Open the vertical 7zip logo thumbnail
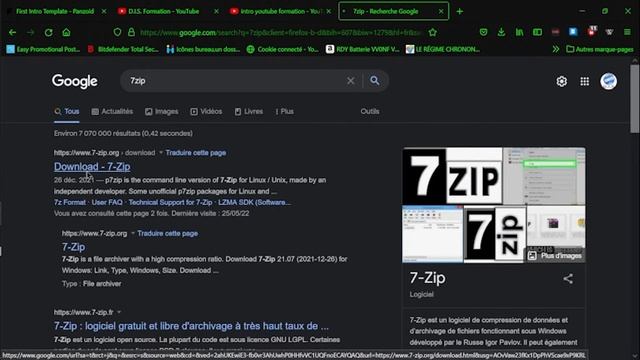The height and width of the screenshot is (360, 640). tap(495, 234)
